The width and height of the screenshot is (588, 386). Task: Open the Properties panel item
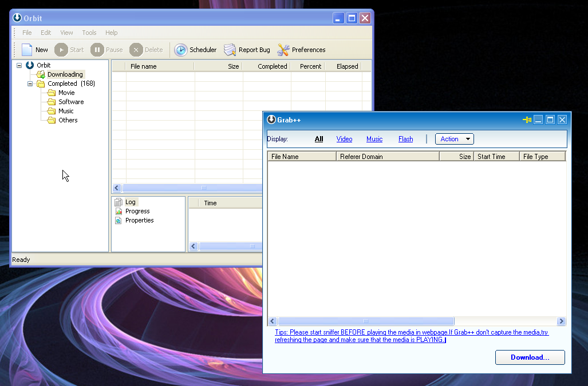[139, 220]
